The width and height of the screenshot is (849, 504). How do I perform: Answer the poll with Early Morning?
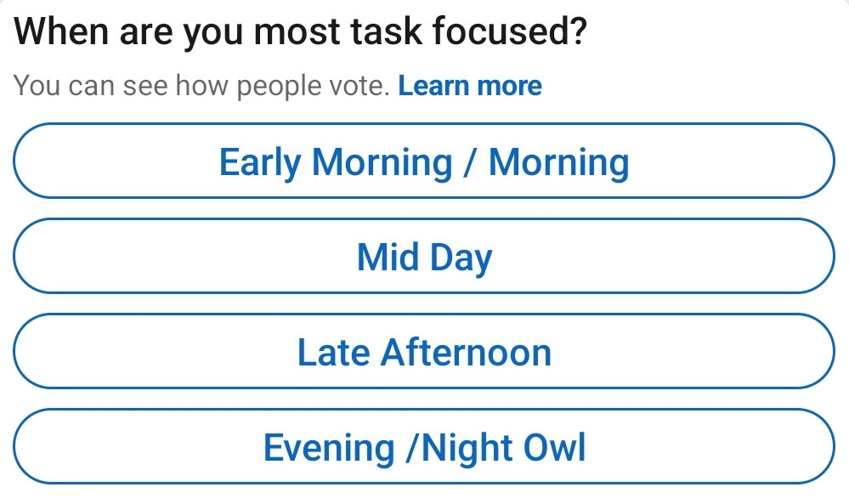point(424,161)
